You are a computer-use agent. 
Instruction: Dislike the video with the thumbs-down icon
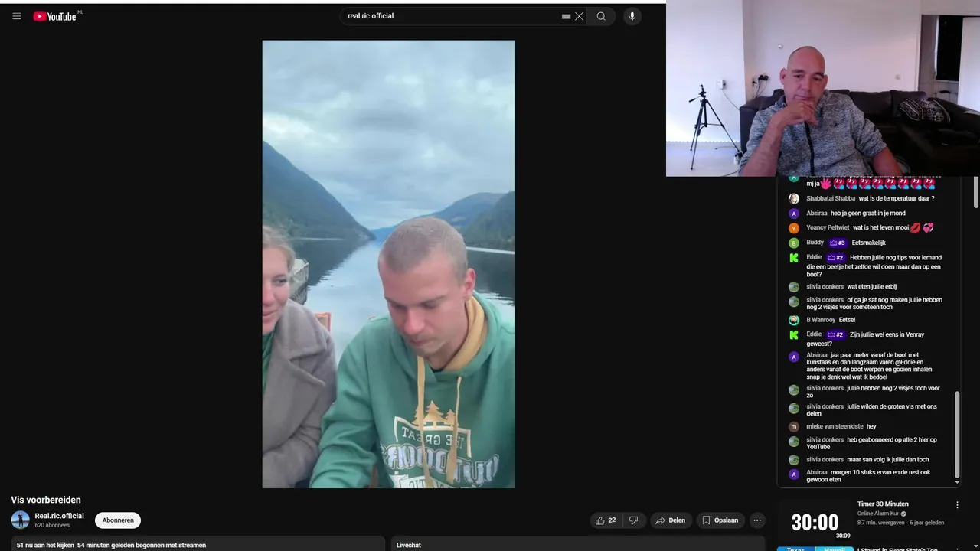click(633, 520)
